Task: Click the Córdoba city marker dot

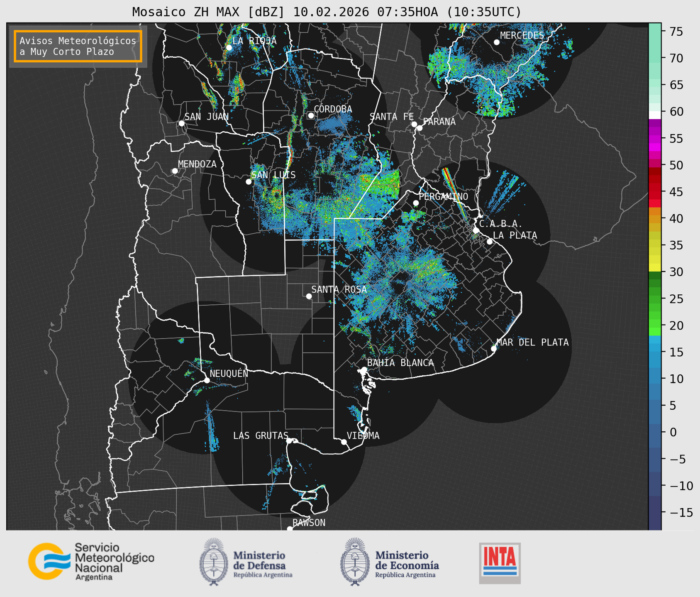Action: click(311, 115)
